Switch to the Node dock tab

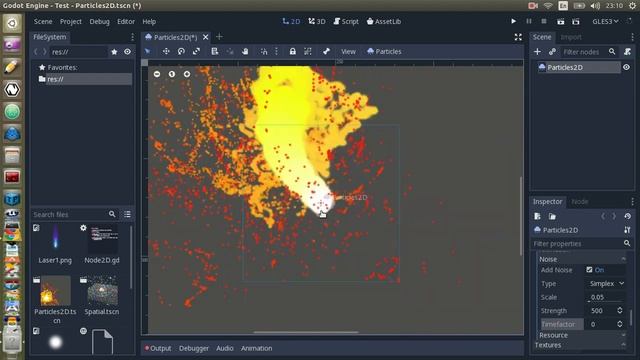tap(580, 202)
